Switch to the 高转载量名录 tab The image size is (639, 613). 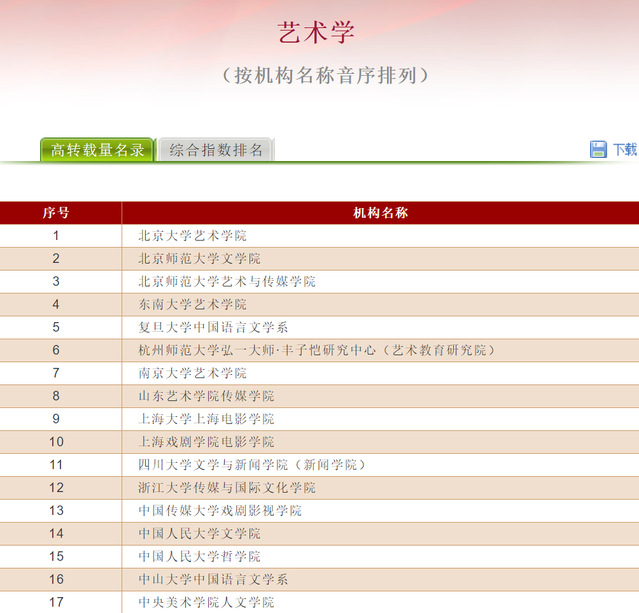coord(97,150)
